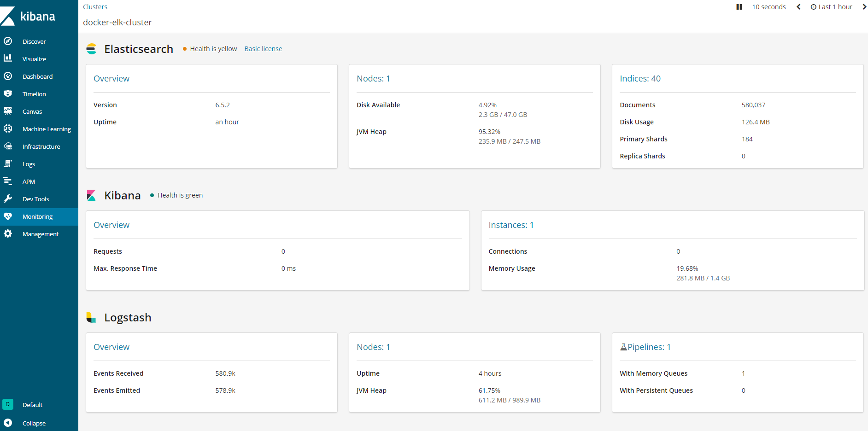Click 'Health is yellow' status text
This screenshot has width=868, height=431.
[213, 49]
